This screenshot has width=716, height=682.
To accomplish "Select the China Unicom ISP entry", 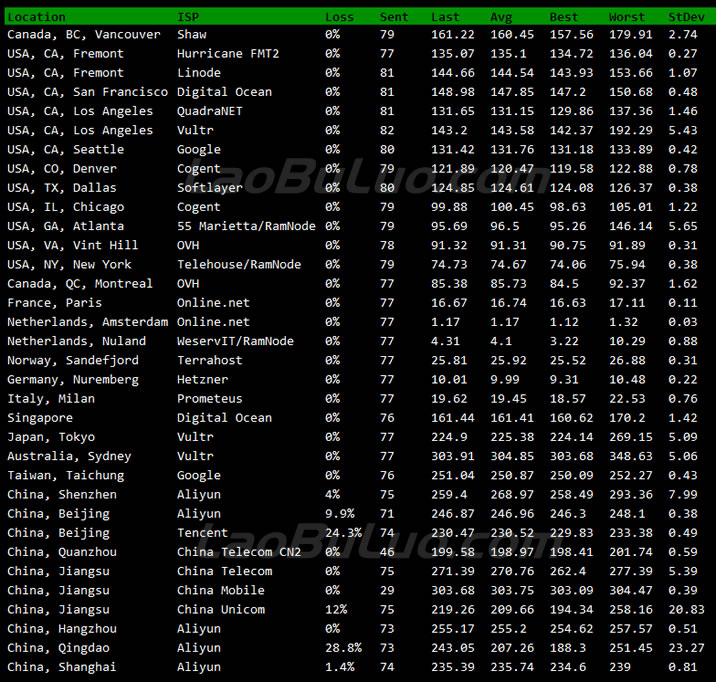I will (x=221, y=610).
